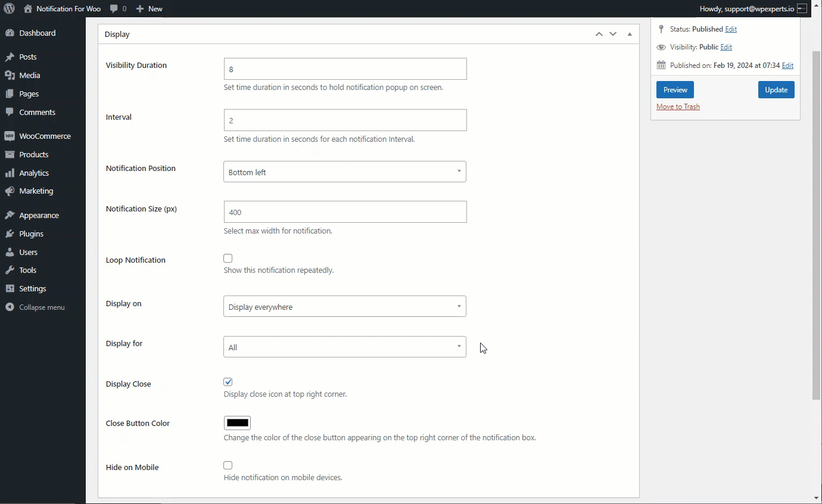
Task: Open the Notification Position dropdown
Action: tap(345, 172)
